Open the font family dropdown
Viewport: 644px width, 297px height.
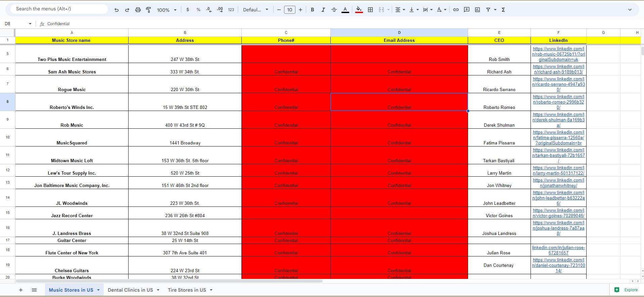point(256,10)
